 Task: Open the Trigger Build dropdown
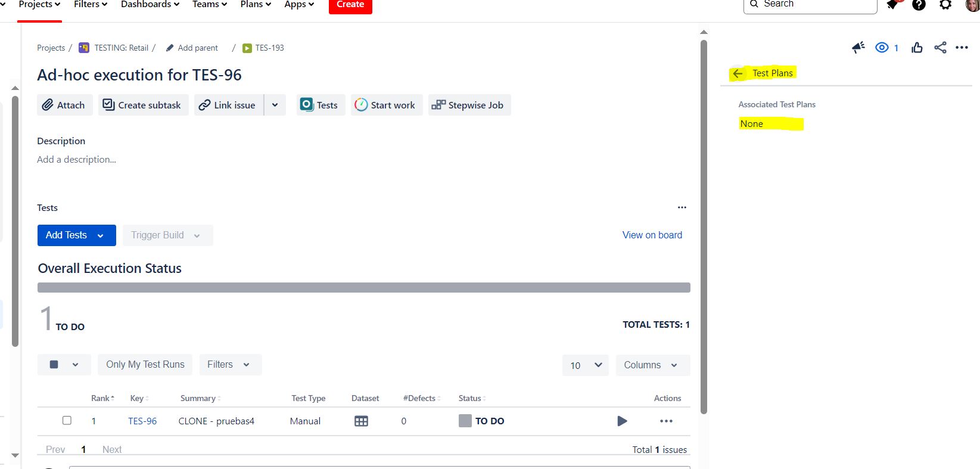(168, 235)
